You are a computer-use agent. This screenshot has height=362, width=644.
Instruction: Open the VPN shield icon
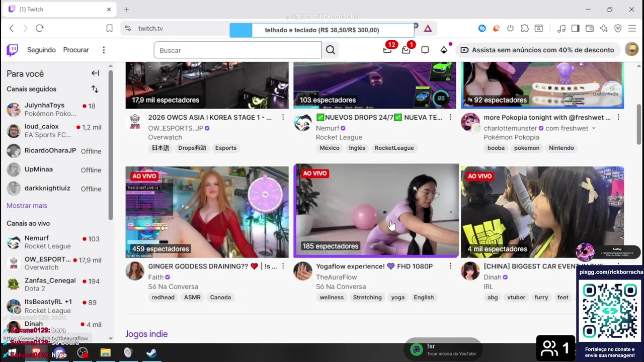click(x=618, y=29)
